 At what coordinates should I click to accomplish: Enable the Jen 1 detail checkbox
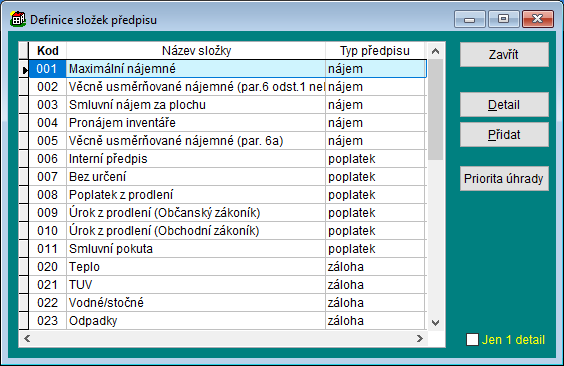(472, 339)
